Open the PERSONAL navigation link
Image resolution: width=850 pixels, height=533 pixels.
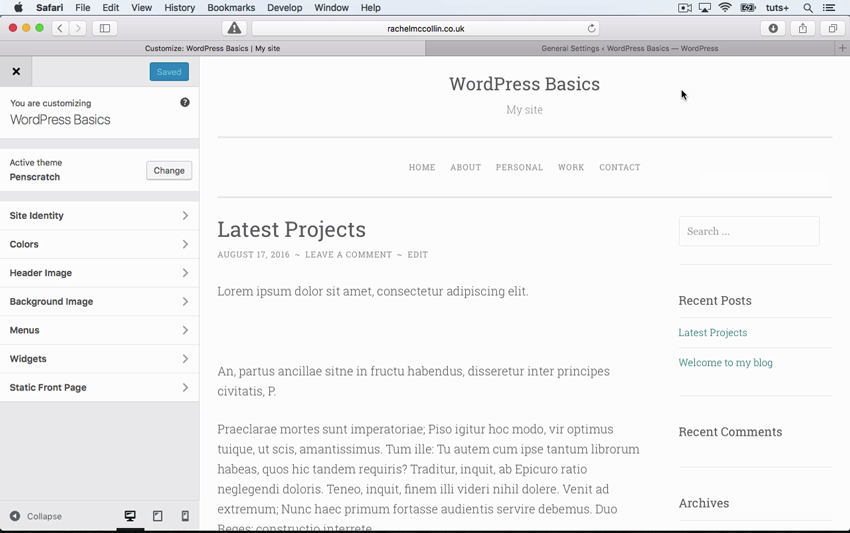click(519, 168)
